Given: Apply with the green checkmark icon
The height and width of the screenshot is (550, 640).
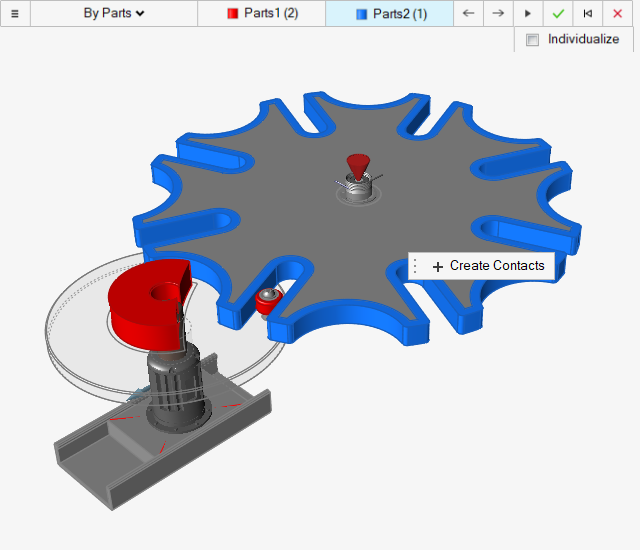Looking at the screenshot, I should tap(558, 13).
